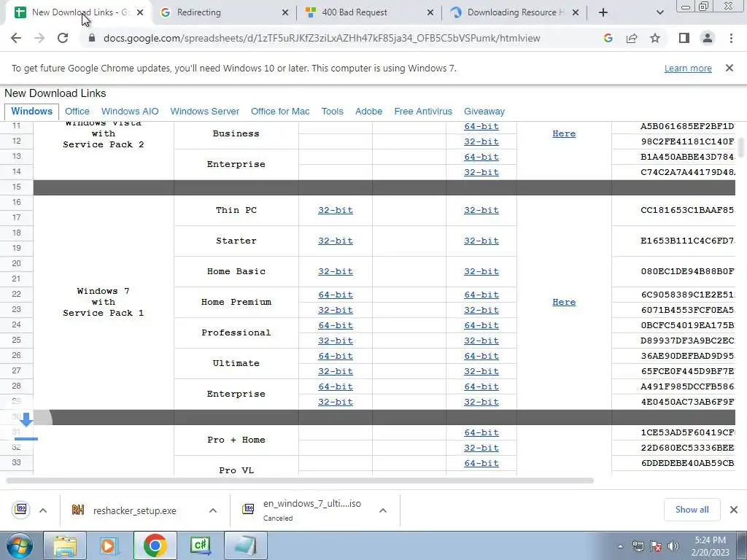Go back to the previous page
Viewport: 747px width, 560px height.
coord(16,38)
